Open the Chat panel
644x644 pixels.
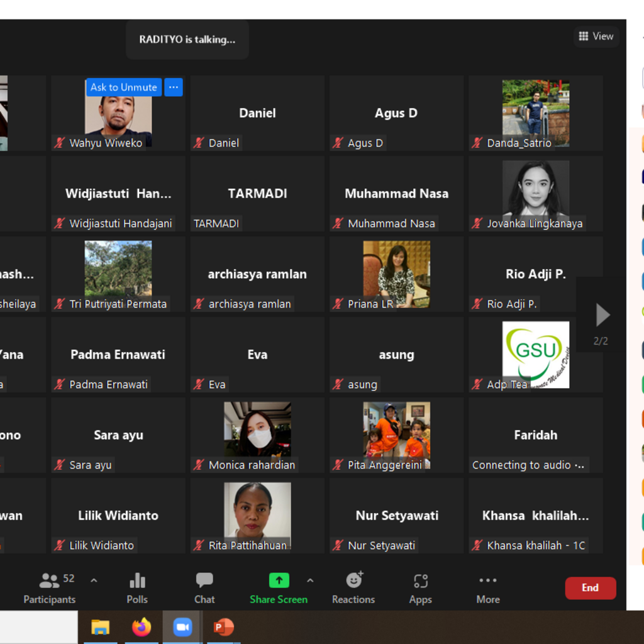pyautogui.click(x=204, y=587)
